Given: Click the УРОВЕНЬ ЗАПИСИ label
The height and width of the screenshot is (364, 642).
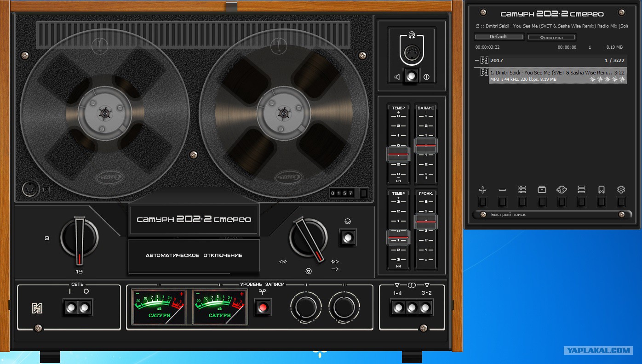Looking at the screenshot, I should click(x=262, y=284).
